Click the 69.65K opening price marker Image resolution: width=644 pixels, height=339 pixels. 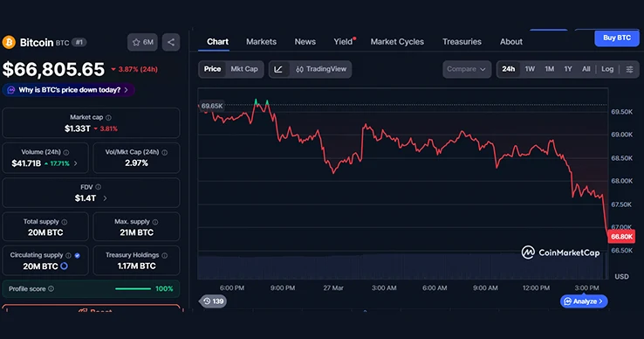pyautogui.click(x=212, y=106)
